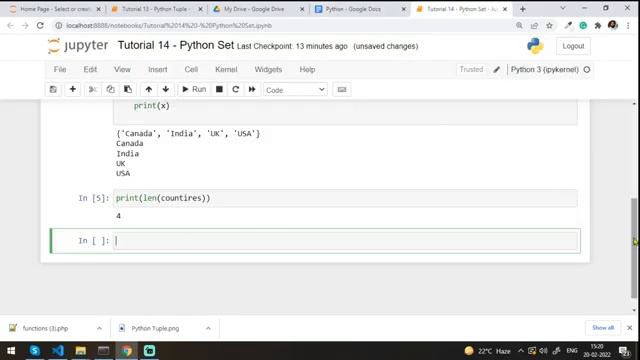
Task: Open the Insert menu
Action: point(158,69)
